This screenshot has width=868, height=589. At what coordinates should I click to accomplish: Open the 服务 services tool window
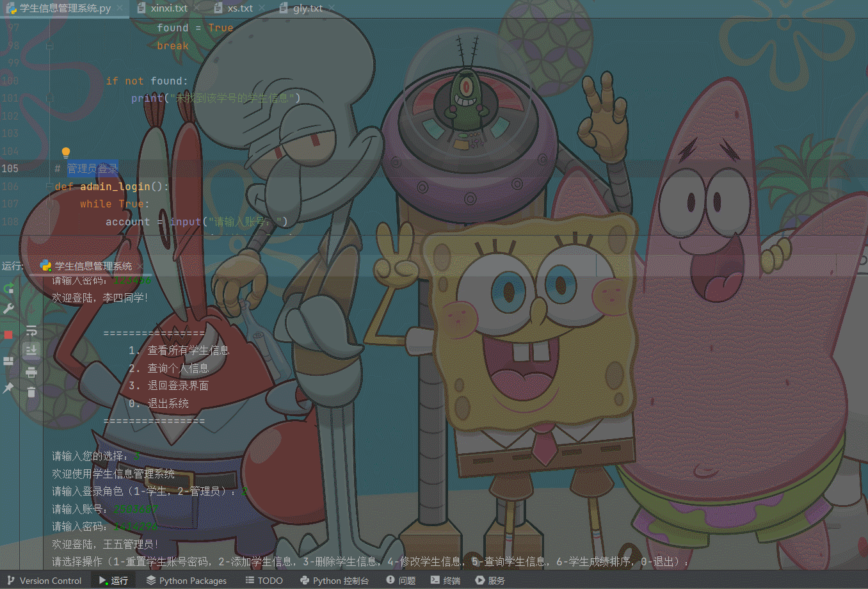[x=490, y=581]
